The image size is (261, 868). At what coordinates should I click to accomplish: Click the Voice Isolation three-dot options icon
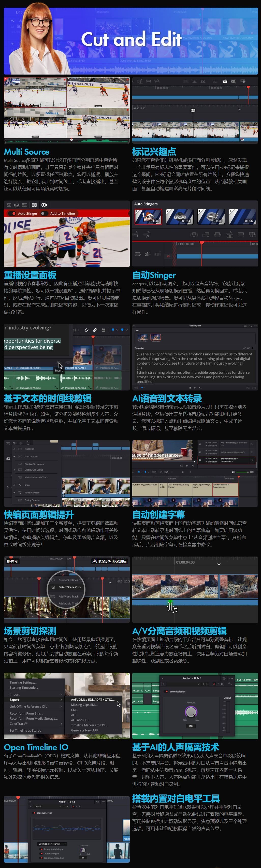click(x=231, y=678)
